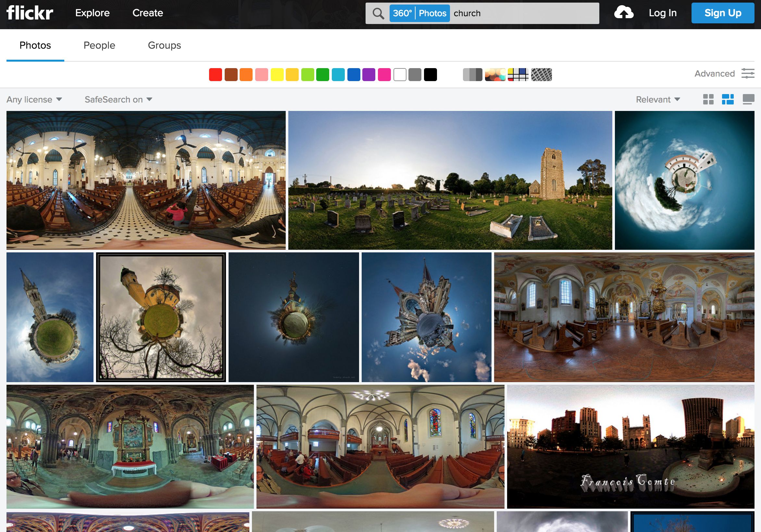
Task: Toggle the pattern texture style filter
Action: (541, 75)
